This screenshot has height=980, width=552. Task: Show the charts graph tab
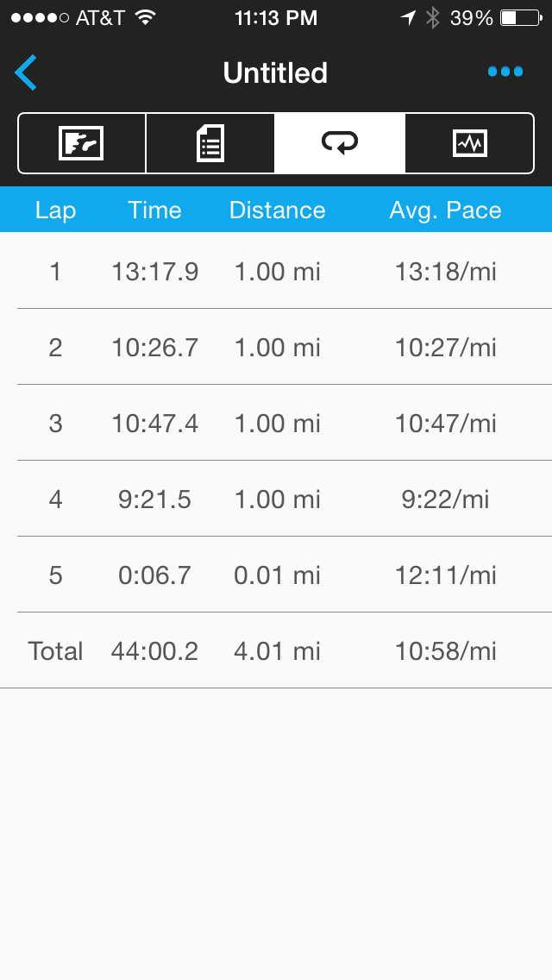click(469, 143)
